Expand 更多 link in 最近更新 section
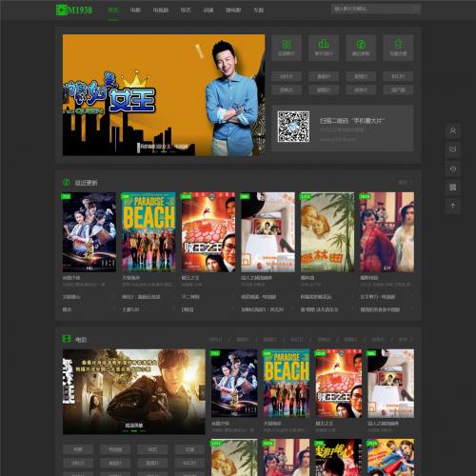The image size is (476, 476). point(406,183)
